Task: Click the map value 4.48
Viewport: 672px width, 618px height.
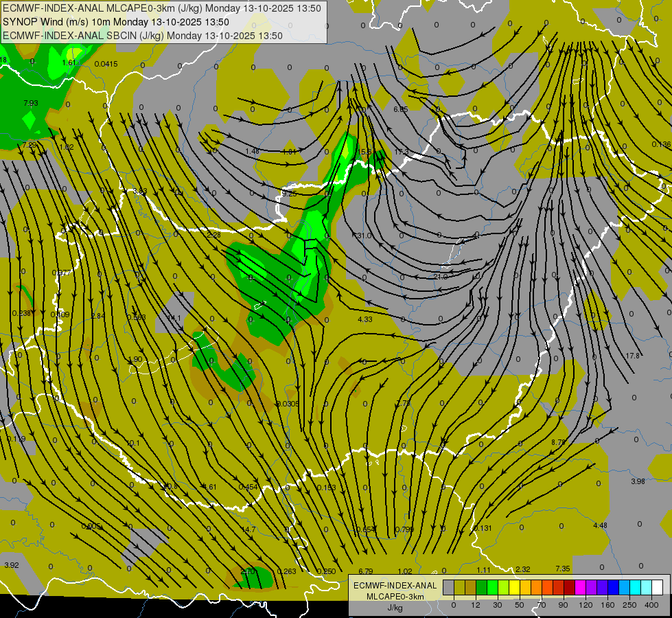Action: (601, 525)
